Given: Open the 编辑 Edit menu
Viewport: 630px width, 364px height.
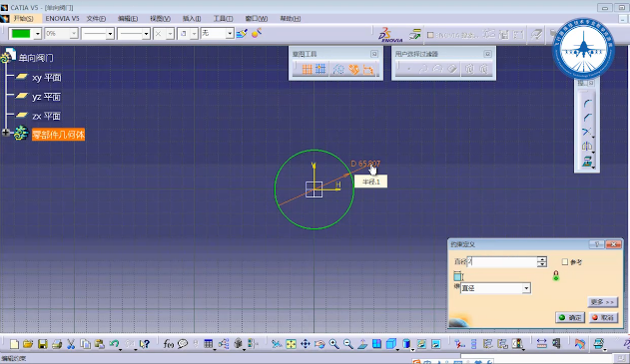Looking at the screenshot, I should tap(128, 19).
